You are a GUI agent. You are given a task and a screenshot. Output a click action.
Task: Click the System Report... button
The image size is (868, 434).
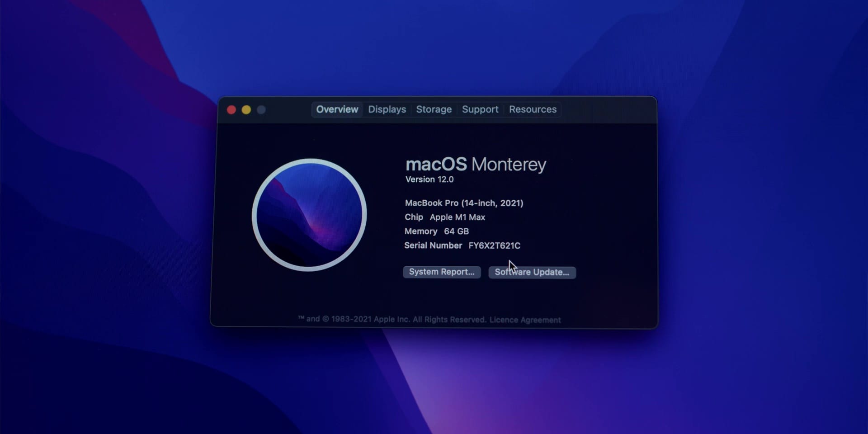click(442, 272)
